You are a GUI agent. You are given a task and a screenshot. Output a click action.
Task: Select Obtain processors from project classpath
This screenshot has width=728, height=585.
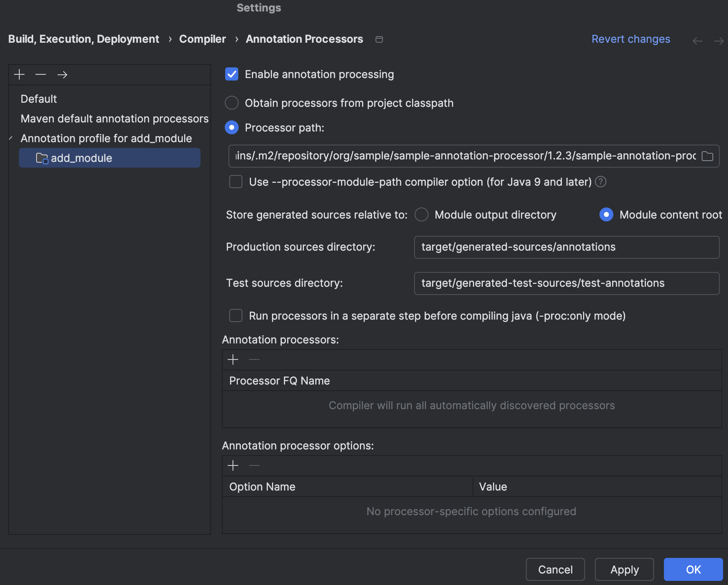[231, 103]
